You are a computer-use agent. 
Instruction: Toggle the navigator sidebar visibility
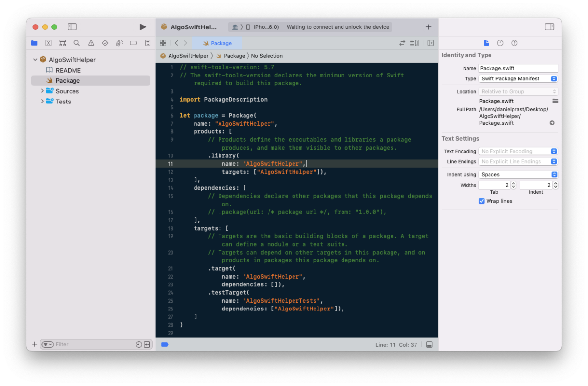[x=71, y=27]
